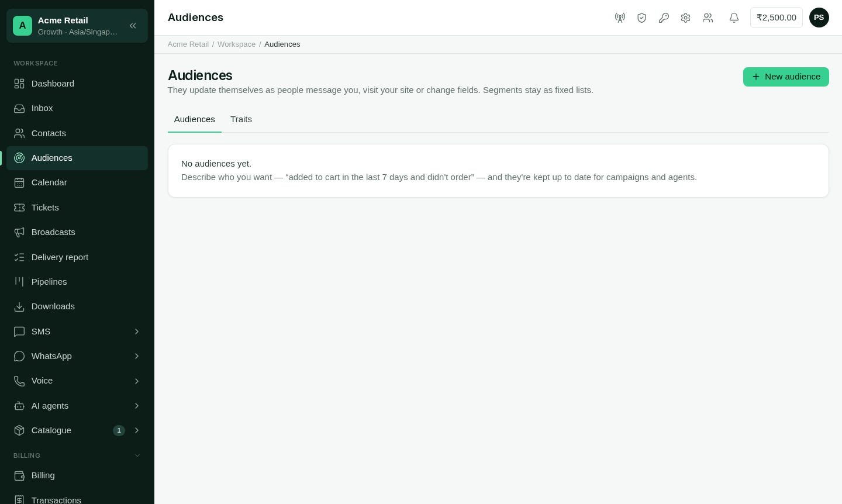The height and width of the screenshot is (504, 842).
Task: Expand the Catalogue submenu chevron
Action: [137, 430]
